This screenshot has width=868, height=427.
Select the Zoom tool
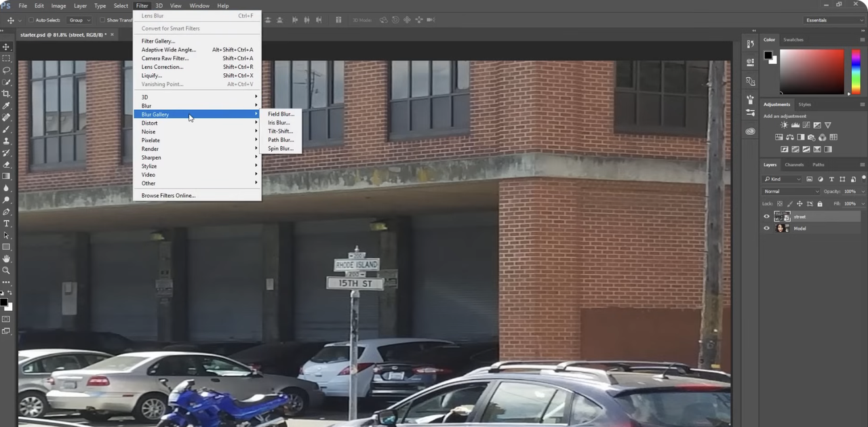point(6,270)
